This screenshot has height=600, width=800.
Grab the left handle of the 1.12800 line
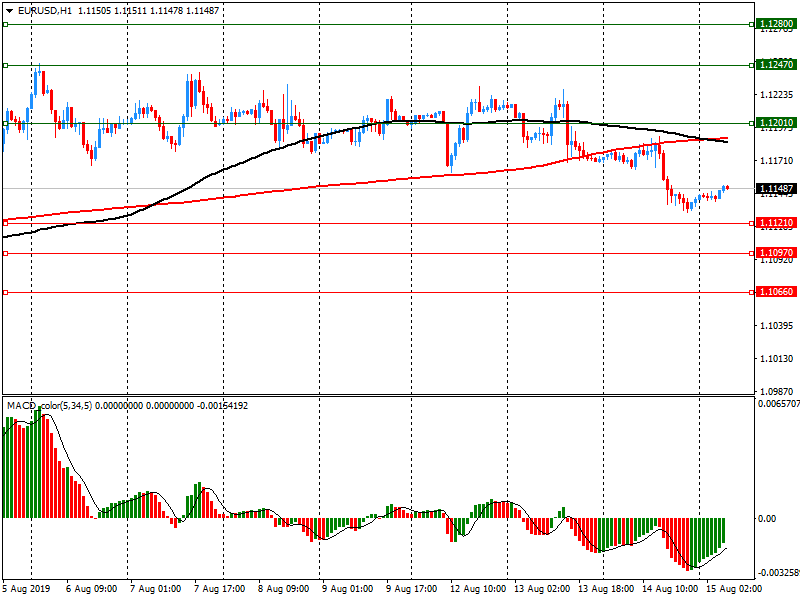[6, 24]
